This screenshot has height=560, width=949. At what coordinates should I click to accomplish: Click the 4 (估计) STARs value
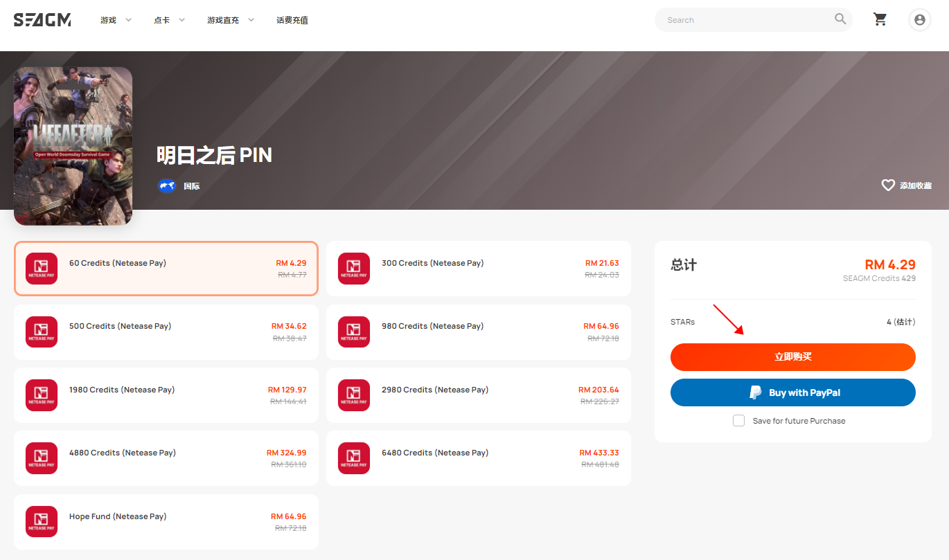901,322
